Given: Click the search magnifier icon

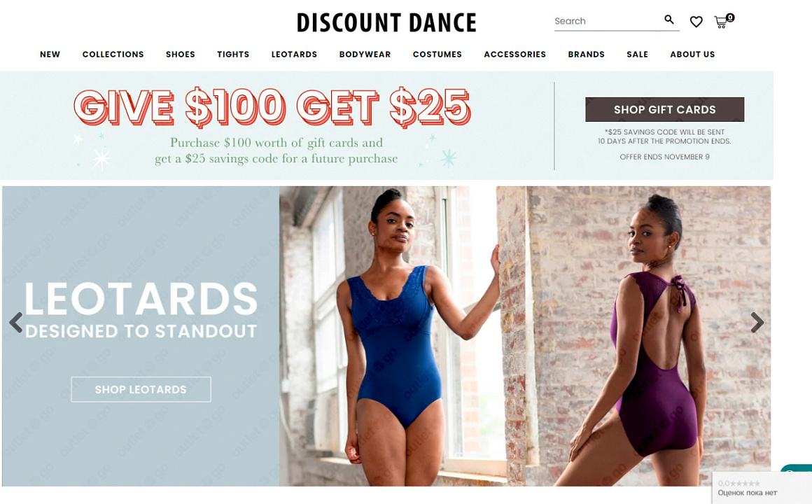Looking at the screenshot, I should point(669,20).
